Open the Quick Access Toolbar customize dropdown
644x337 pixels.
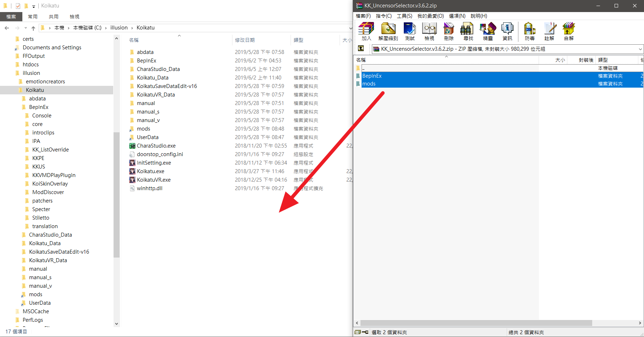tap(34, 6)
